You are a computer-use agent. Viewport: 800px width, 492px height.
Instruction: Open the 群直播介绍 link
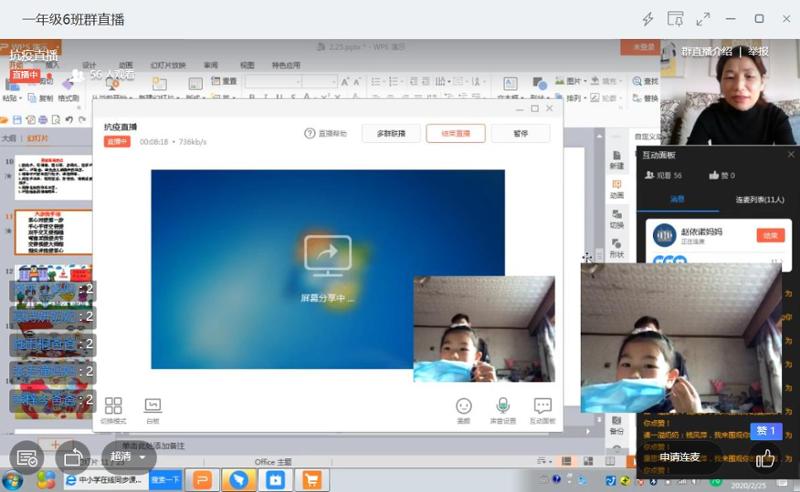click(x=706, y=51)
